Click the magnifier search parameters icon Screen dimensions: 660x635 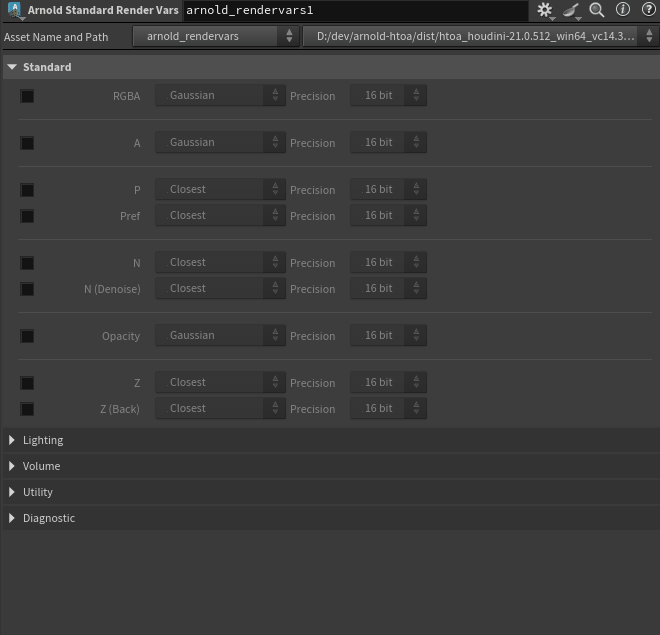point(597,10)
